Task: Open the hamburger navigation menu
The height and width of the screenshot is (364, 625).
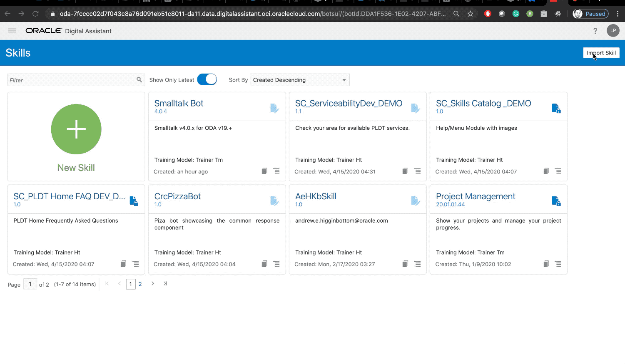Action: [12, 31]
